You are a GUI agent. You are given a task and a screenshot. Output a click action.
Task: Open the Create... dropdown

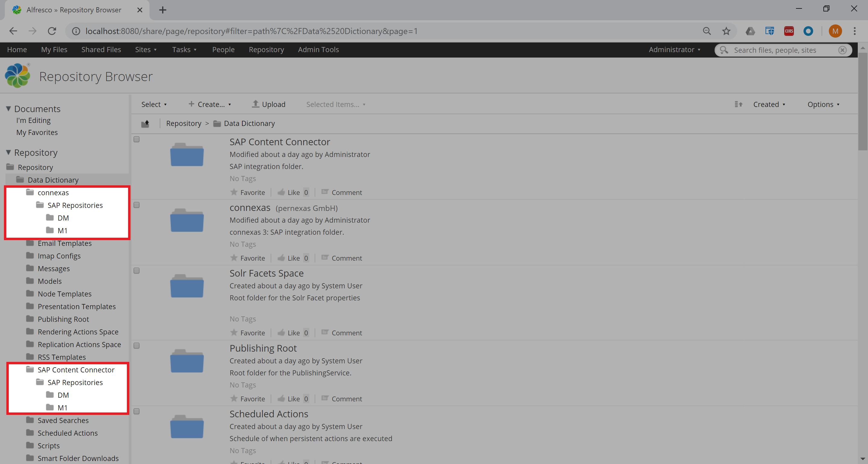click(x=209, y=105)
